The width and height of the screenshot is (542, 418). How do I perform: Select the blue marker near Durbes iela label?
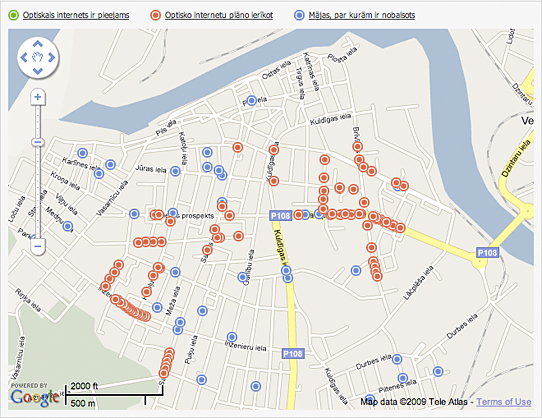pos(397,359)
